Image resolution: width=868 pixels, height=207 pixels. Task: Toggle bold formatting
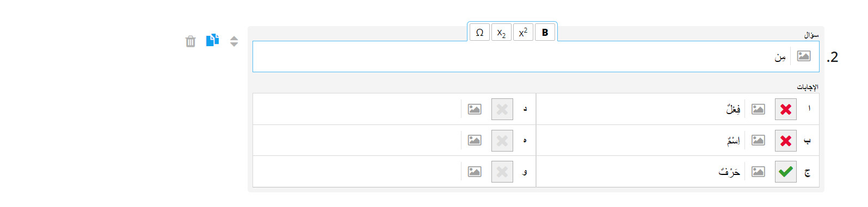tap(545, 33)
